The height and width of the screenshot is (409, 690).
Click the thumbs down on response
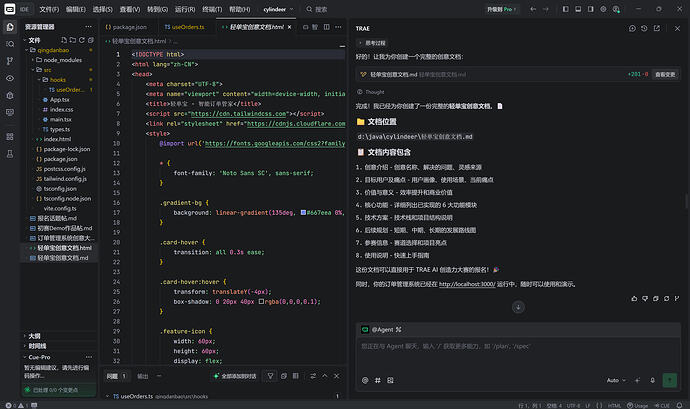[645, 298]
